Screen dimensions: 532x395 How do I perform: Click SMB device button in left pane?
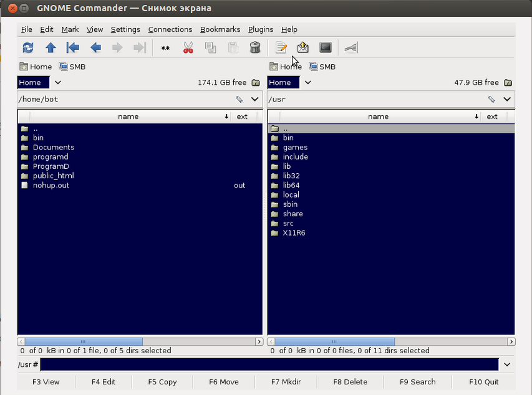click(x=72, y=67)
